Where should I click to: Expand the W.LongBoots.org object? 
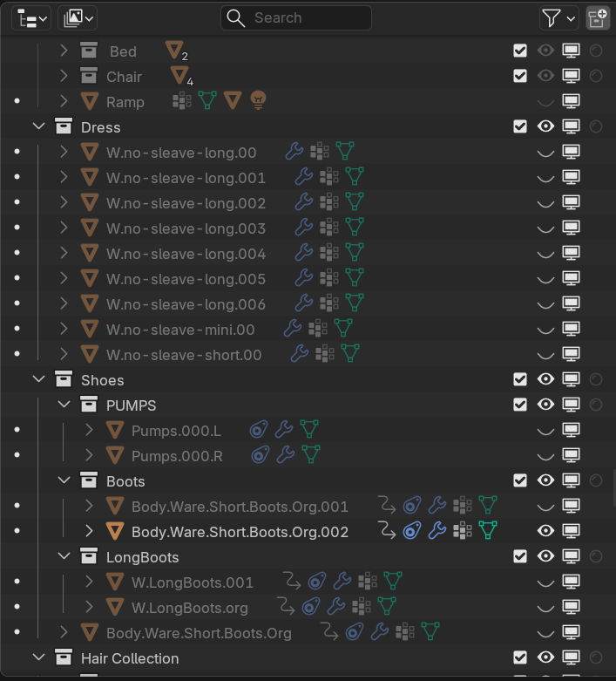pos(89,608)
